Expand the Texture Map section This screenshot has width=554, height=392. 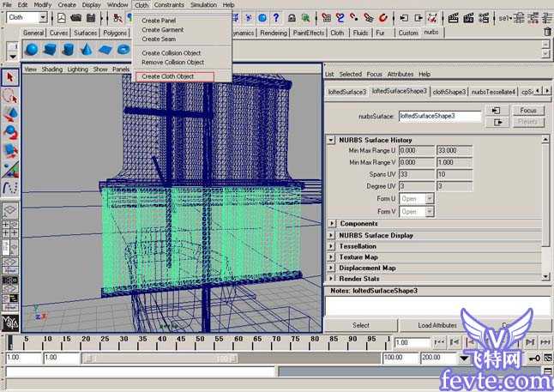tap(331, 257)
